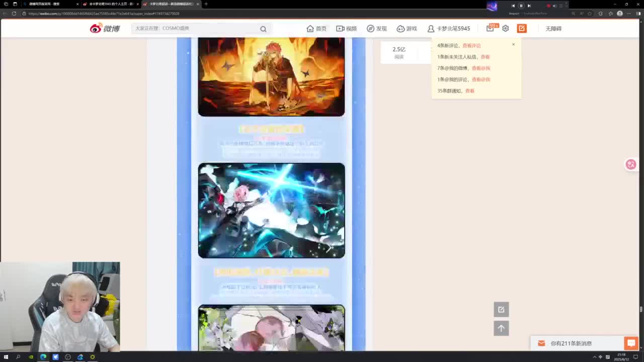Click the magnifier search icon in Weibo search box
This screenshot has width=644, height=362.
[x=263, y=29]
